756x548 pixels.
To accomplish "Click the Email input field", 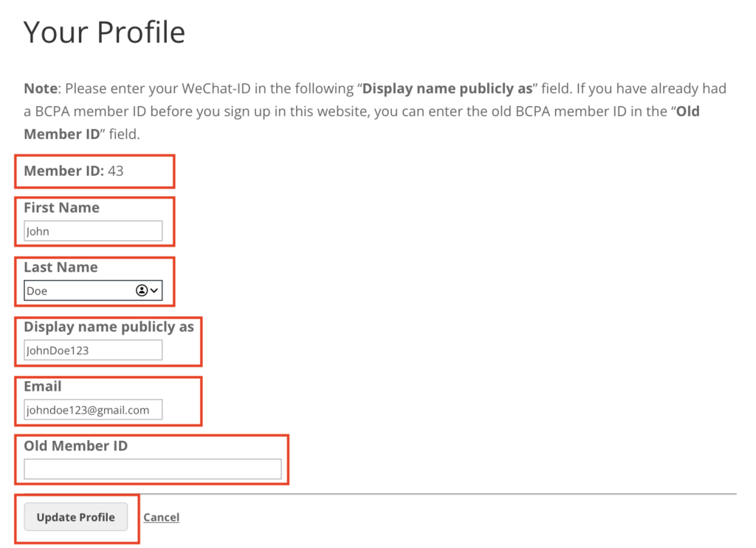I will (92, 410).
